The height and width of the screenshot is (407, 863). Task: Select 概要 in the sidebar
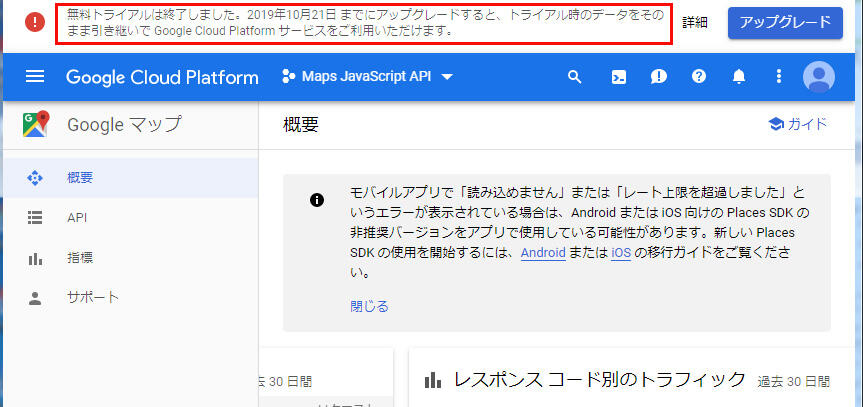pyautogui.click(x=130, y=178)
